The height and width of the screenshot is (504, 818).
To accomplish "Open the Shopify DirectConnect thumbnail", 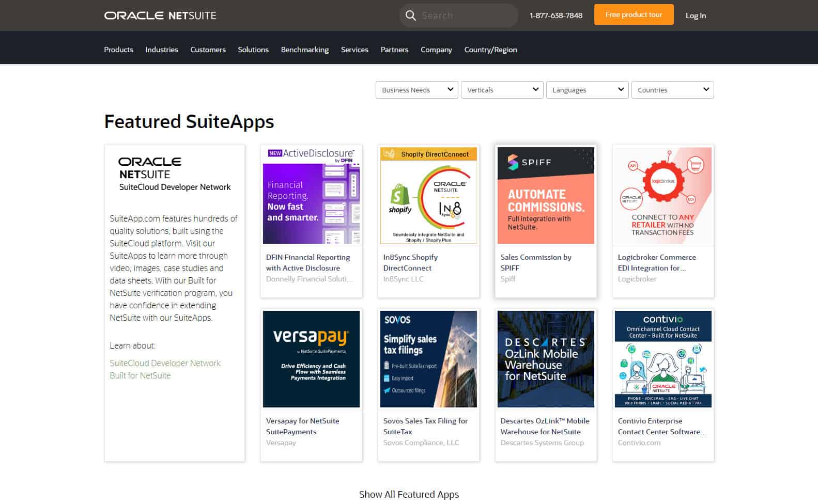I will (428, 195).
